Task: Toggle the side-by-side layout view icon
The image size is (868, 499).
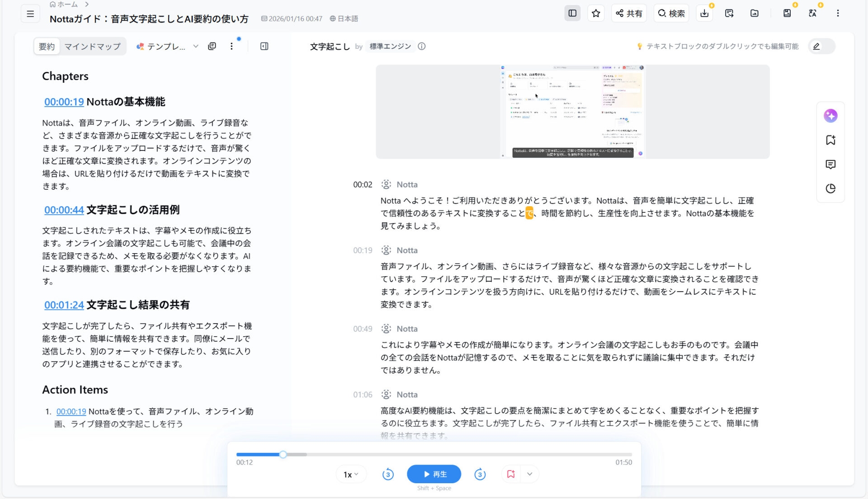Action: [x=572, y=13]
